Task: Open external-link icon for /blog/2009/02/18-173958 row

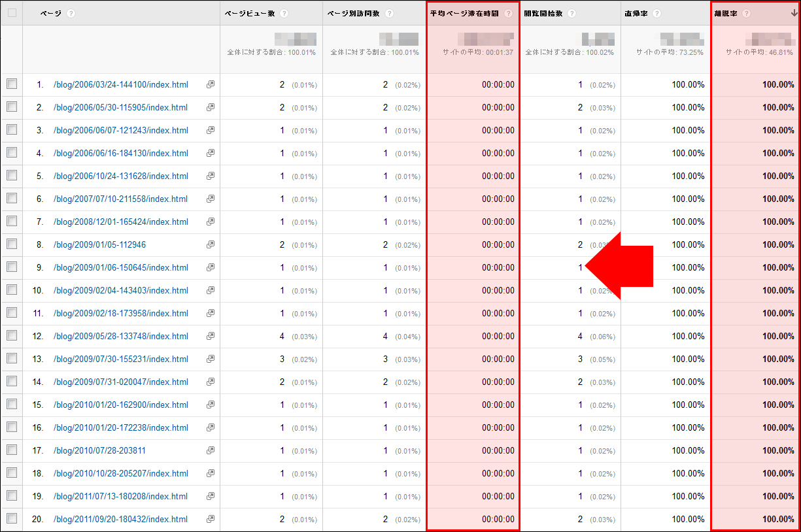Action: tap(211, 313)
